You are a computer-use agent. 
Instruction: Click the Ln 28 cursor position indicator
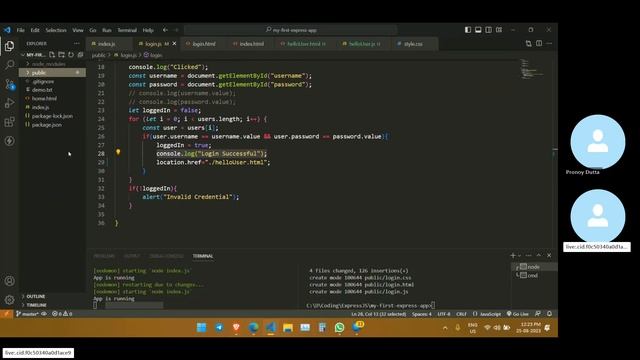tap(378, 314)
